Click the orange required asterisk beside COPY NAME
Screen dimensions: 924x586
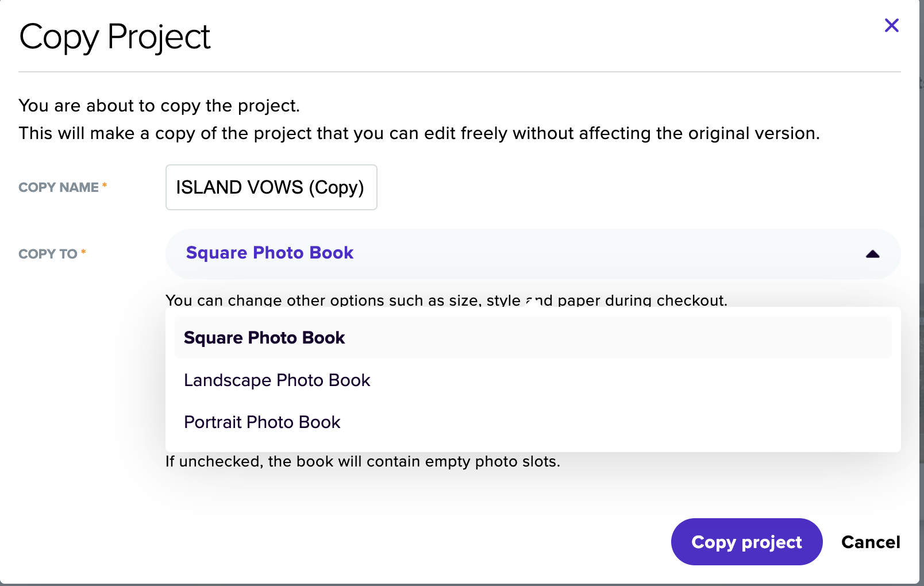tap(105, 186)
